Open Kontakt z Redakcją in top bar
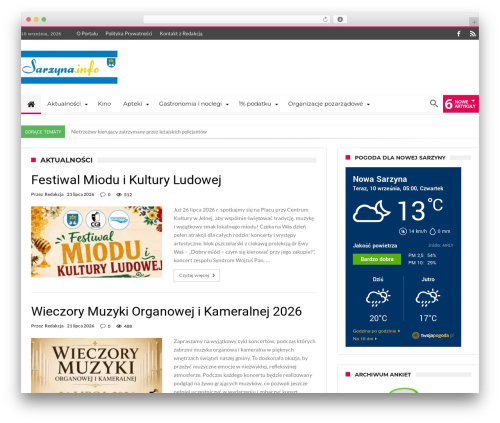 click(x=181, y=34)
